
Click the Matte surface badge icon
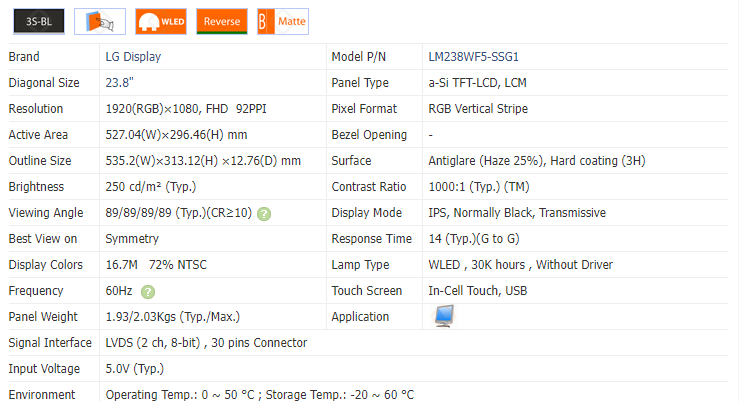(x=283, y=21)
